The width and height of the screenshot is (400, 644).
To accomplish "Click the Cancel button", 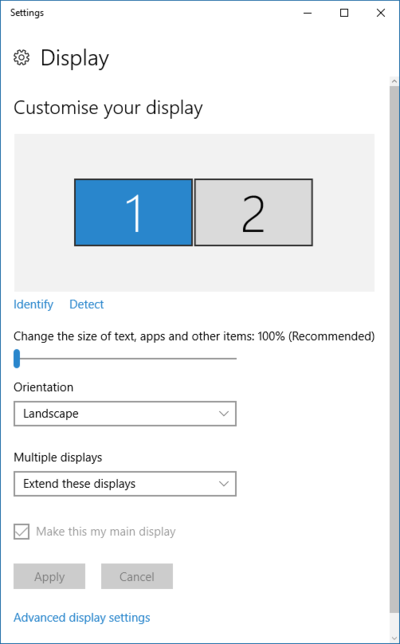I will 137,577.
